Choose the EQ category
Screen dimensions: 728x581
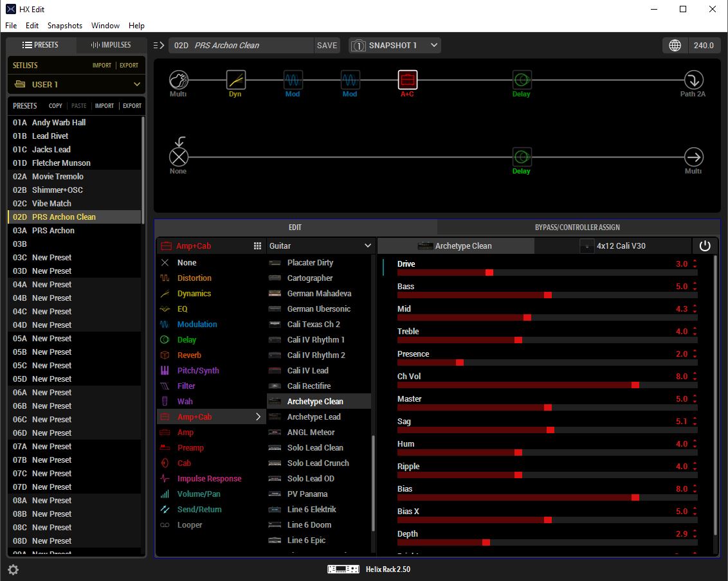211,308
